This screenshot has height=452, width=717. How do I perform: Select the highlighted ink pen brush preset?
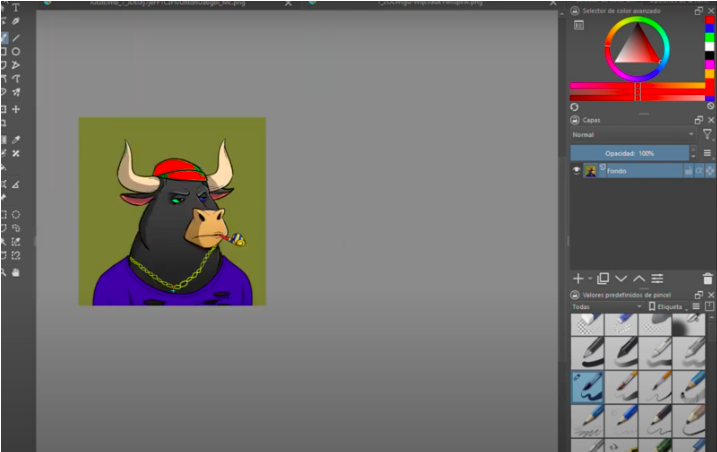(587, 387)
